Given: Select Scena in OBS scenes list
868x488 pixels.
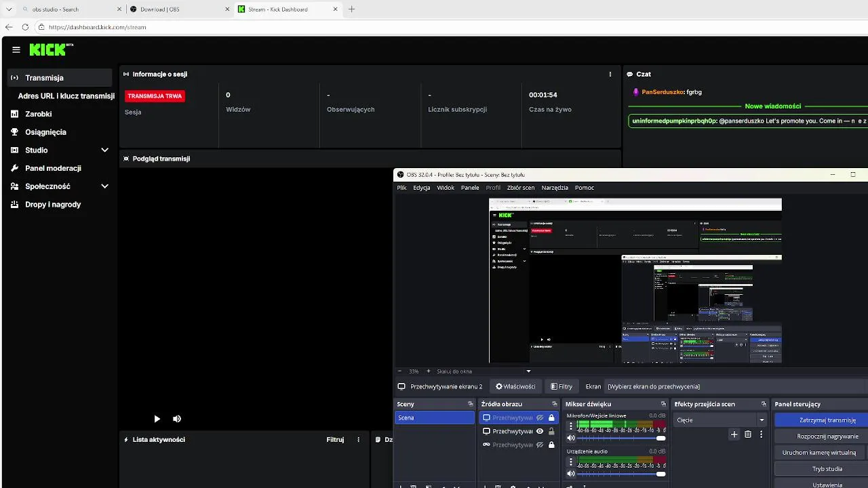Looking at the screenshot, I should pyautogui.click(x=435, y=418).
